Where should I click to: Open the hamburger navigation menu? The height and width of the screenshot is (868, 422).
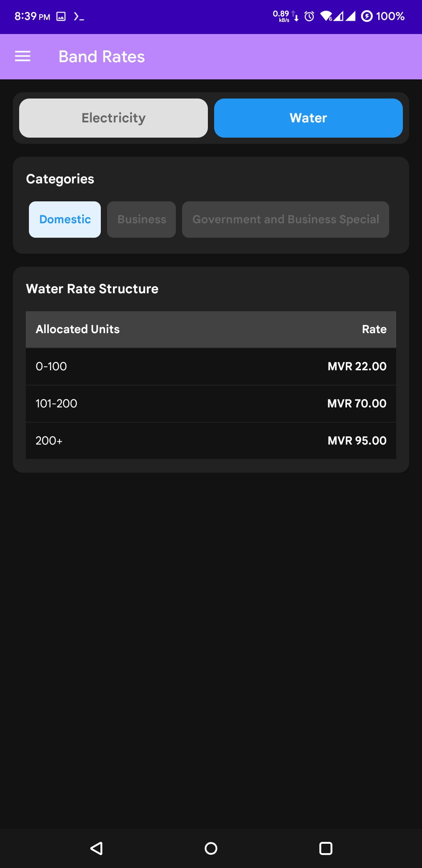tap(23, 56)
